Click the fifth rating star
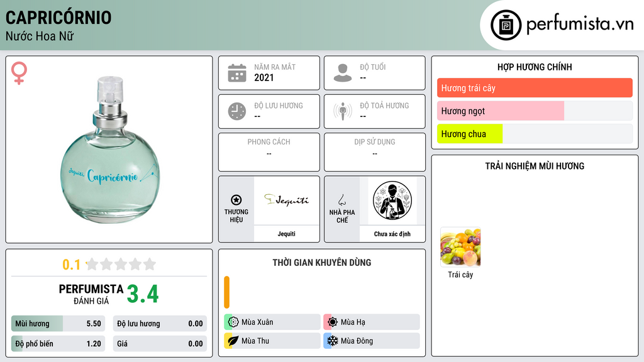644x362 pixels. (150, 264)
